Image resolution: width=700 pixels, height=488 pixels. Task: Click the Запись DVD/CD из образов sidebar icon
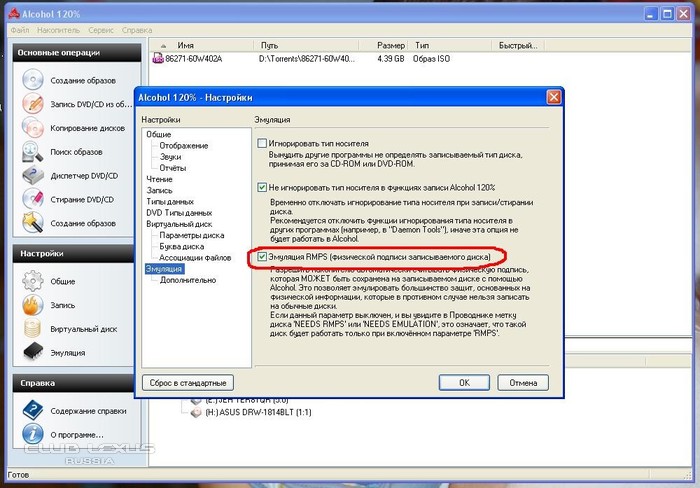coord(33,104)
